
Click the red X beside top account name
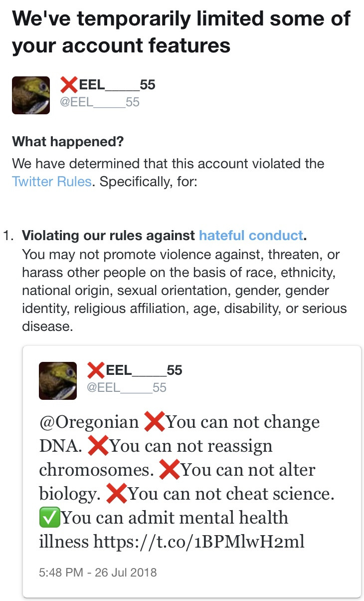(x=69, y=85)
